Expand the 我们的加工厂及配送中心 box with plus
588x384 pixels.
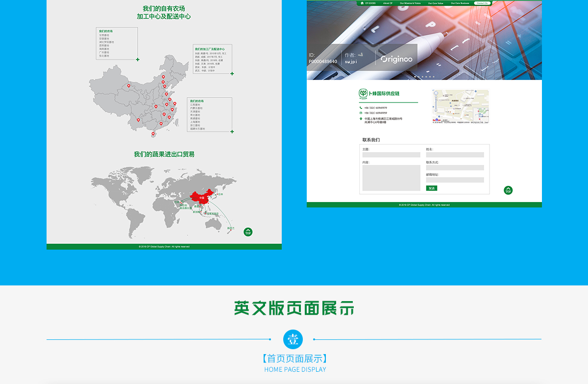[x=232, y=74]
